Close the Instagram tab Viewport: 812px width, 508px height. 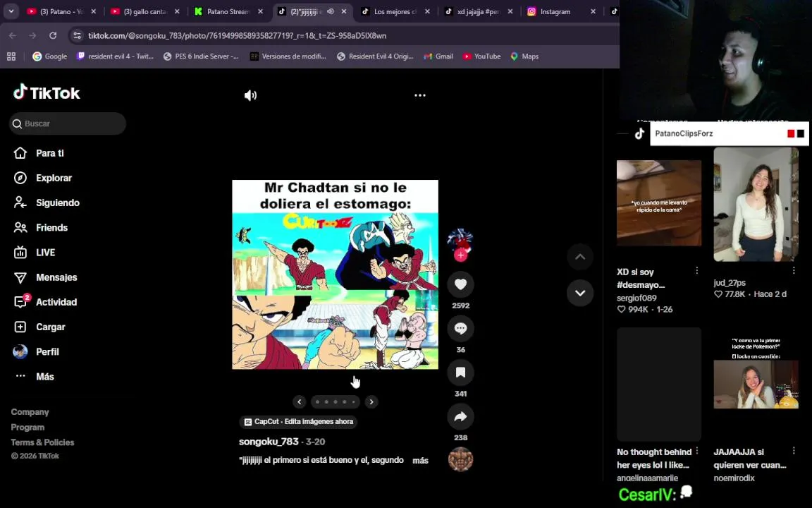coord(593,11)
